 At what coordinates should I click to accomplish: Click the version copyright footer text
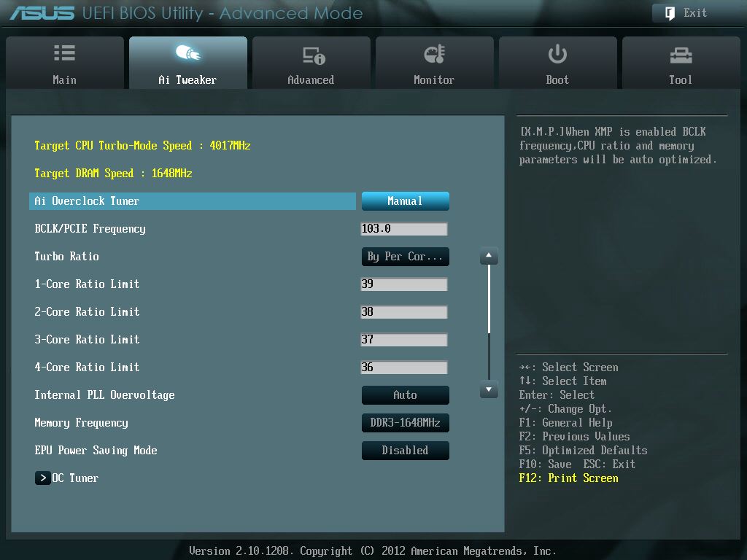click(x=373, y=551)
